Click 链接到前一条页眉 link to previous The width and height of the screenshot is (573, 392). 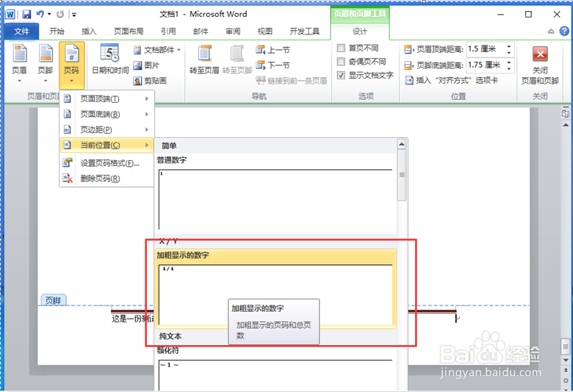coord(291,81)
